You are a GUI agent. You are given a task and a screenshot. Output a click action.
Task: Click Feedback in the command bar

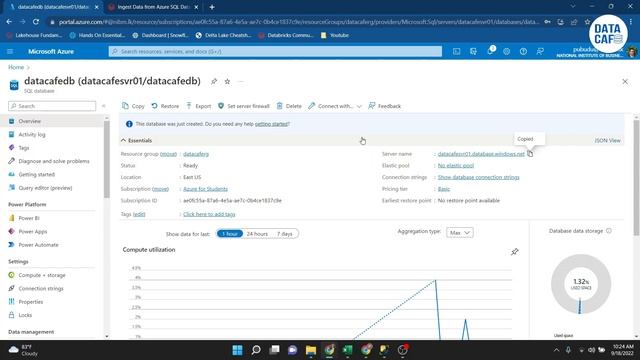384,106
